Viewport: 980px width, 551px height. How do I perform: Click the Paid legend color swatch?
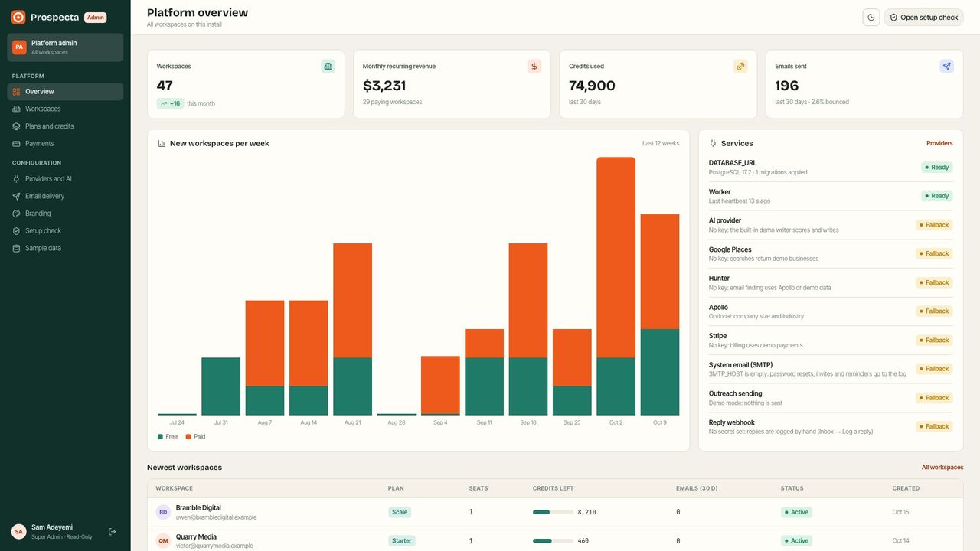[188, 437]
